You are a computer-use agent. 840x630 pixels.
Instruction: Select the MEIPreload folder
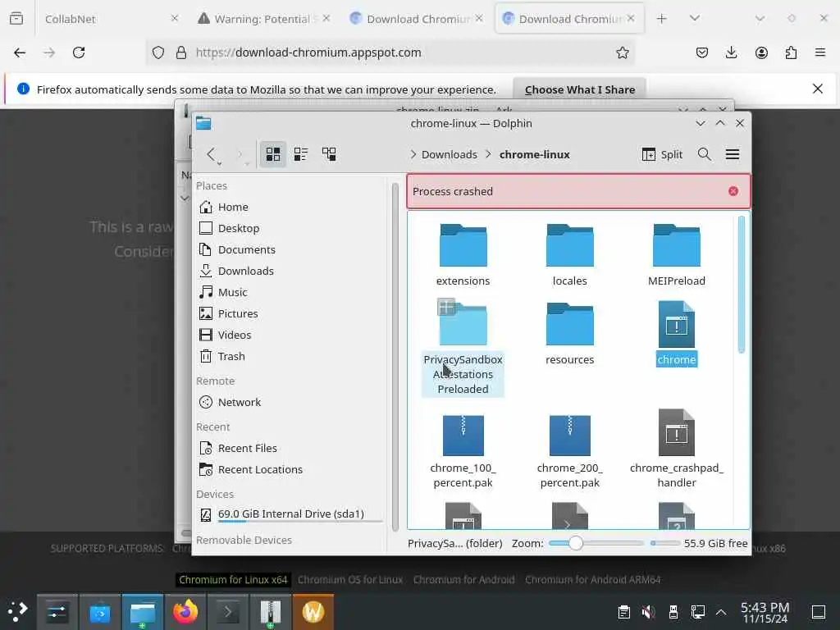(x=676, y=254)
